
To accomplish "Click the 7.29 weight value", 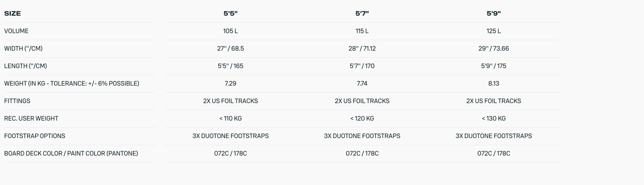I will (x=230, y=83).
